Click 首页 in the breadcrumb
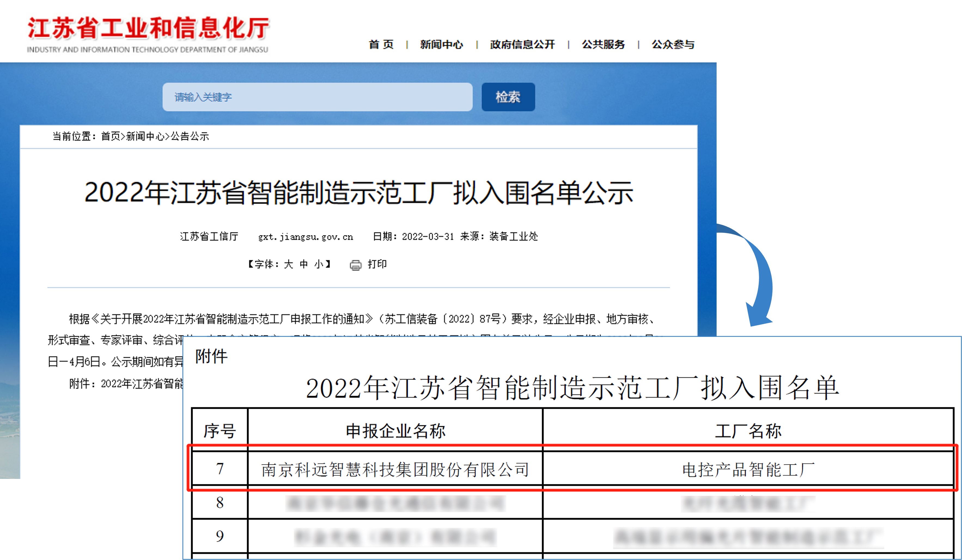The image size is (962, 560). [x=110, y=136]
